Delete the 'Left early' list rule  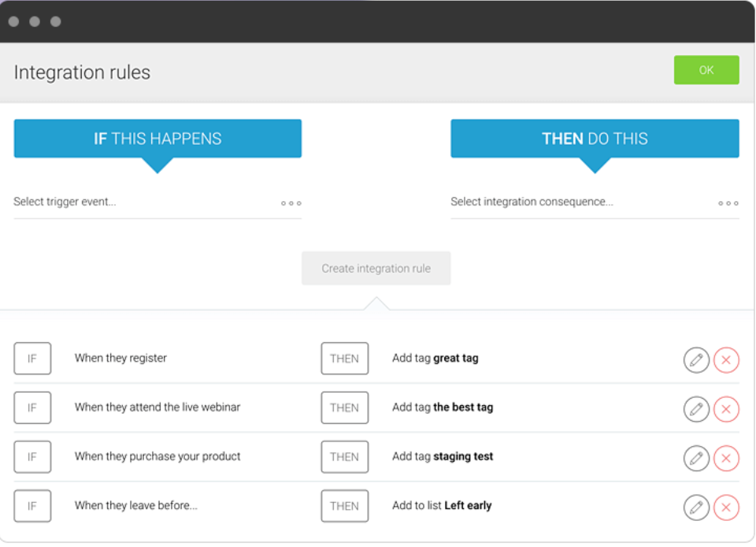pyautogui.click(x=726, y=508)
